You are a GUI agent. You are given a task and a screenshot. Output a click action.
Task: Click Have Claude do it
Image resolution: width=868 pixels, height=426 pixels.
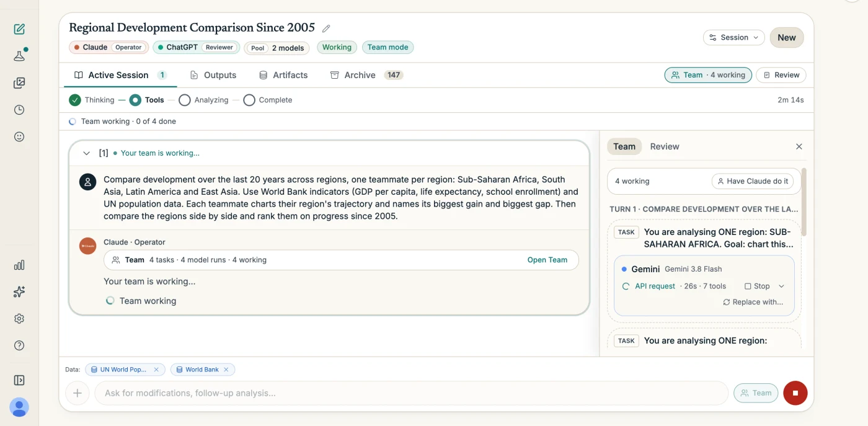[752, 181]
